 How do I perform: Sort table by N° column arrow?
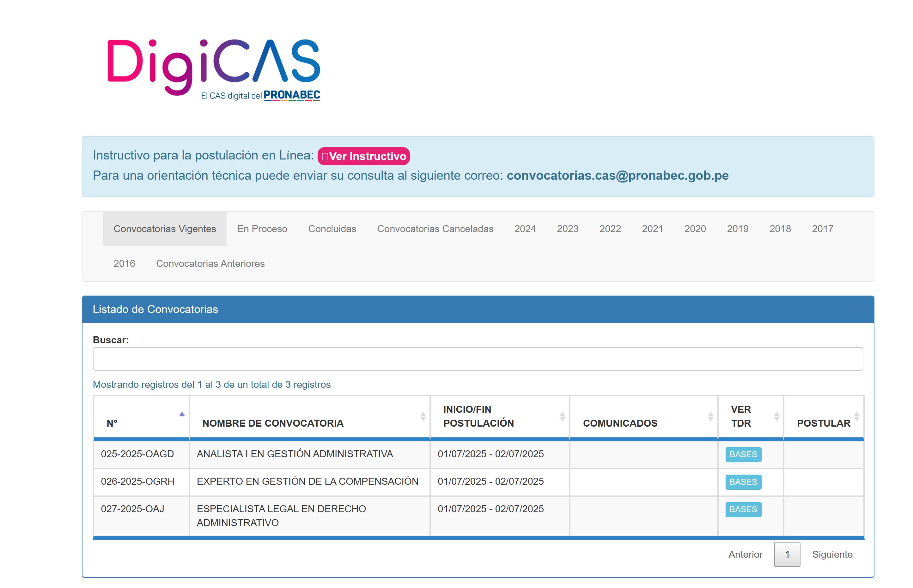click(x=182, y=414)
